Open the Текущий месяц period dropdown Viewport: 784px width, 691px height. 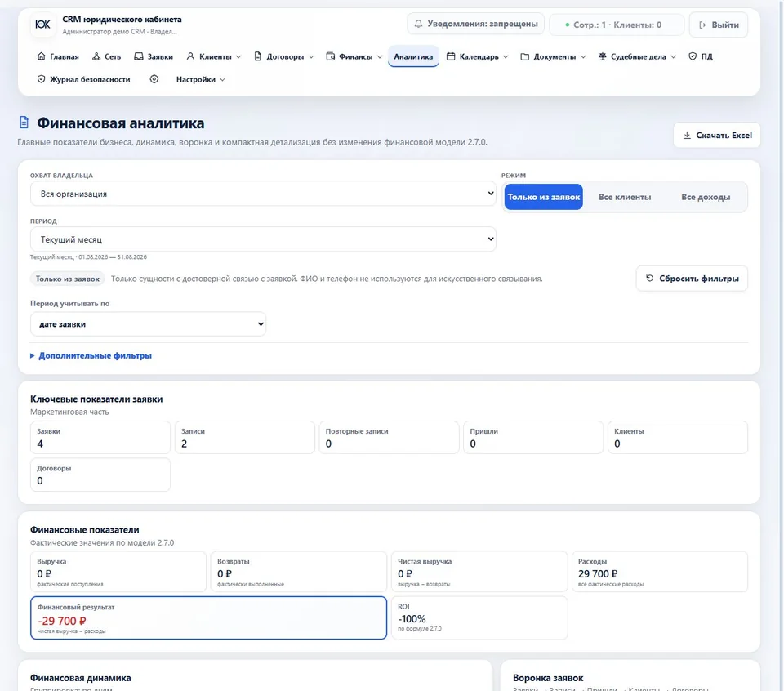[263, 239]
